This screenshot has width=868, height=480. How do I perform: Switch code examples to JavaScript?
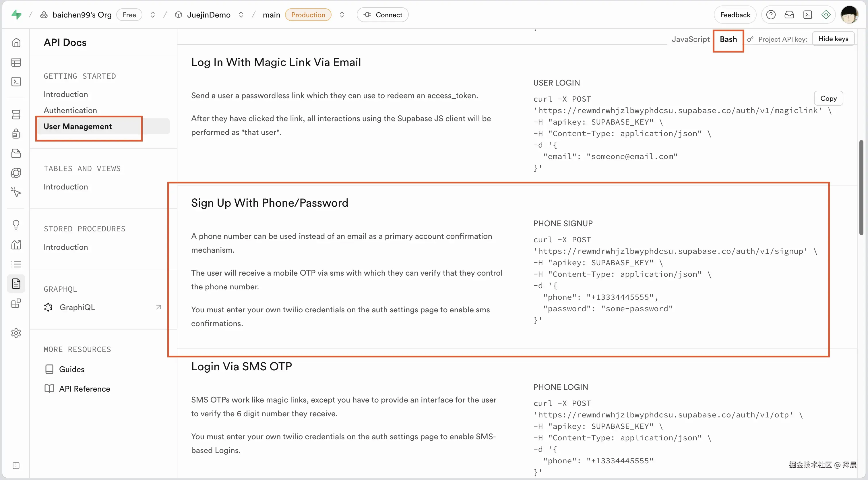point(690,39)
